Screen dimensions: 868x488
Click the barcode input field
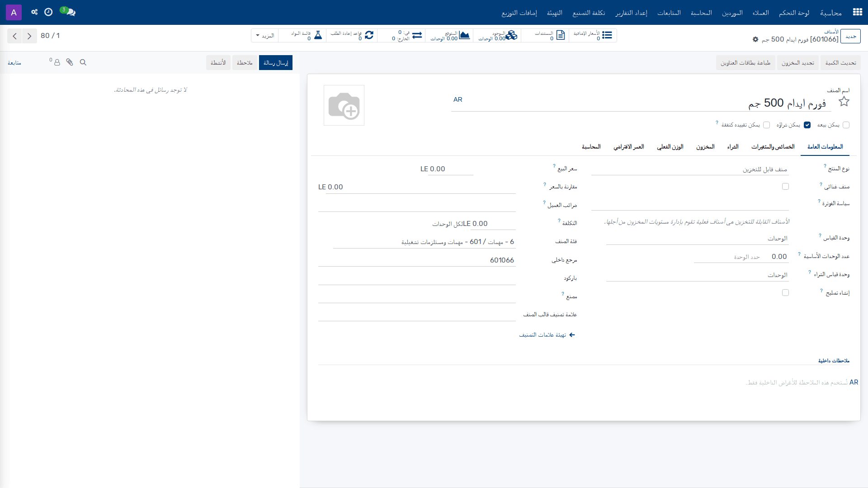(x=417, y=279)
